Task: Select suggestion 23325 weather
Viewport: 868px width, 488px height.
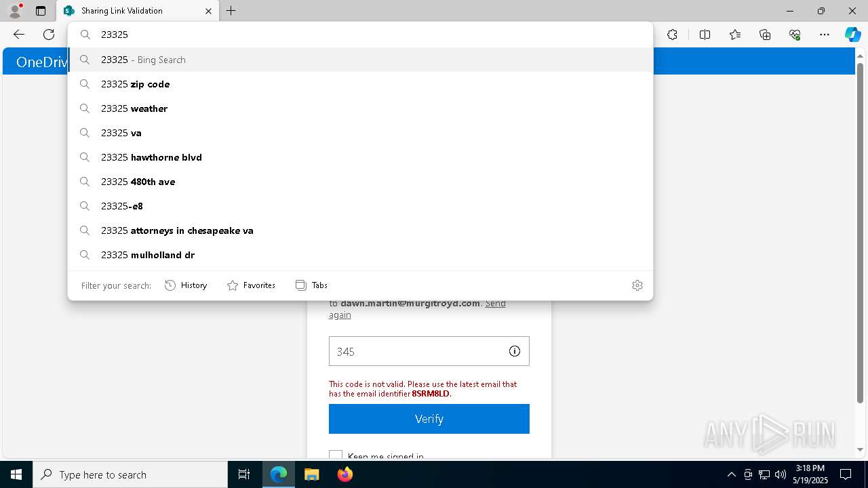Action: (x=361, y=108)
